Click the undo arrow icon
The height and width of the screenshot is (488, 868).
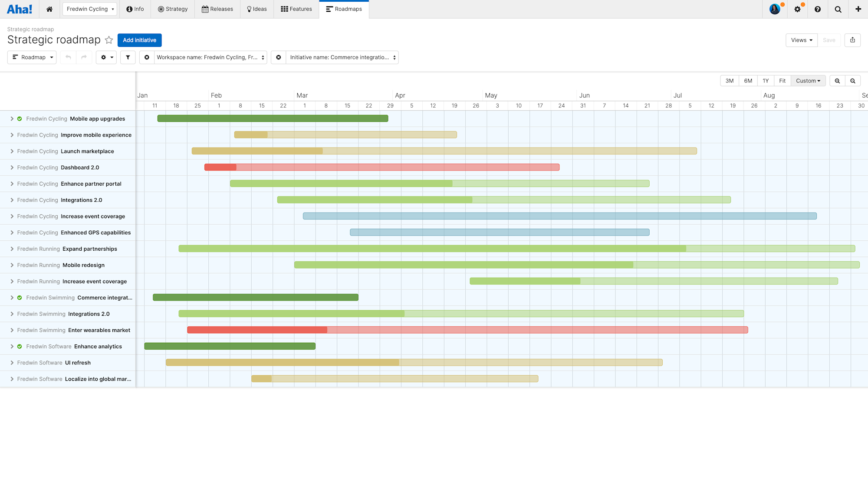pos(68,57)
